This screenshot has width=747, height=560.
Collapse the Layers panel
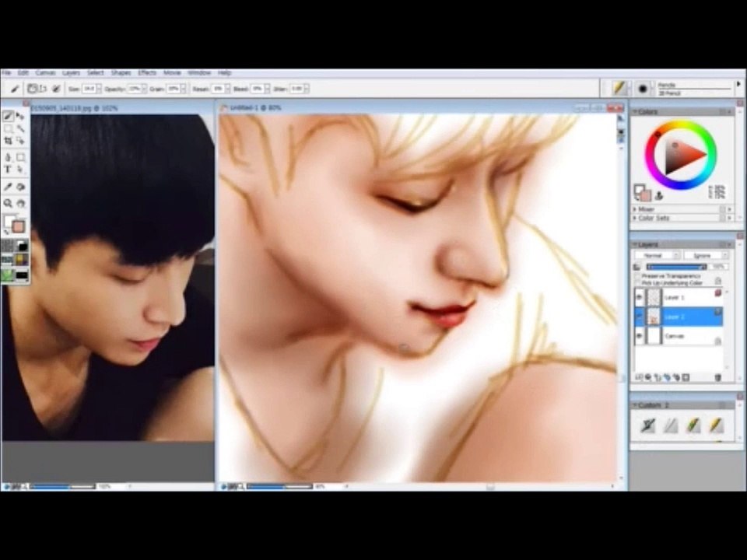[x=635, y=244]
